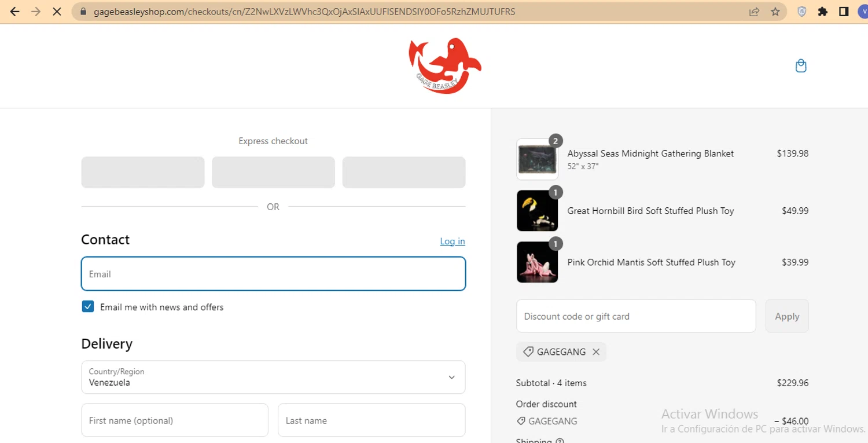Click the $229.96 subtotal amount

click(x=793, y=383)
